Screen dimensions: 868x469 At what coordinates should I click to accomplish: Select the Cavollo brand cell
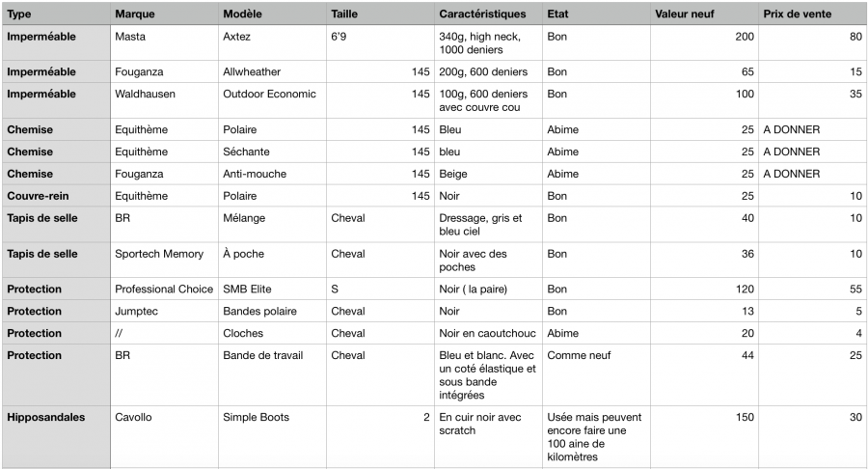pyautogui.click(x=164, y=437)
